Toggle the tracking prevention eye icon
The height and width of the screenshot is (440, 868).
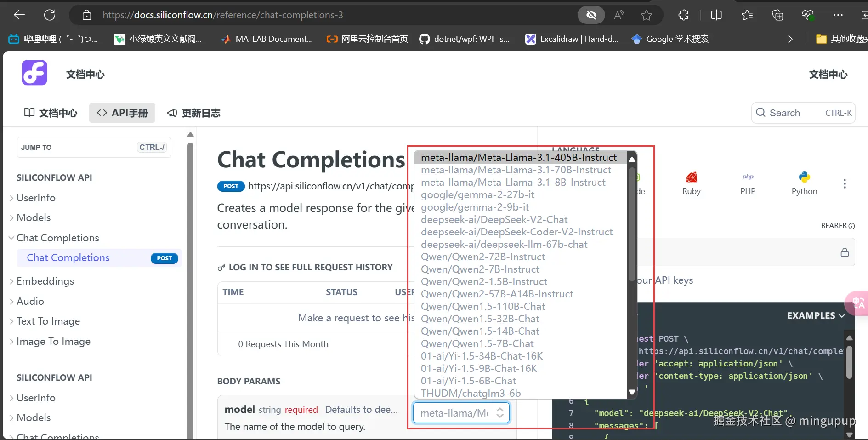coord(591,15)
